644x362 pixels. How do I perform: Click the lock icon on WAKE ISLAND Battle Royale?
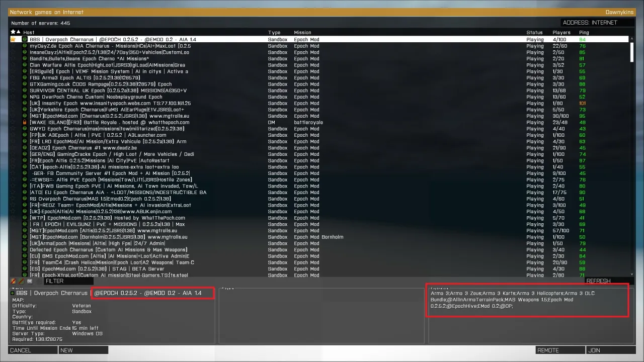pos(25,122)
